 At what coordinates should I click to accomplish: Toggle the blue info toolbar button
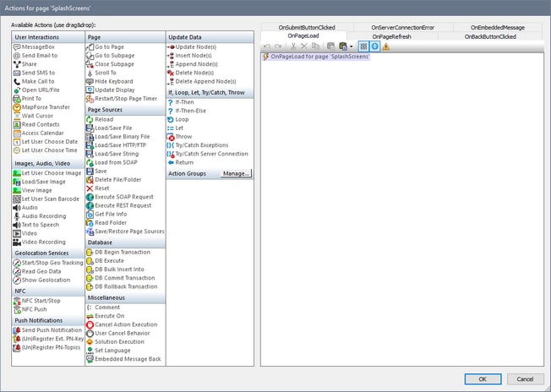pyautogui.click(x=374, y=46)
